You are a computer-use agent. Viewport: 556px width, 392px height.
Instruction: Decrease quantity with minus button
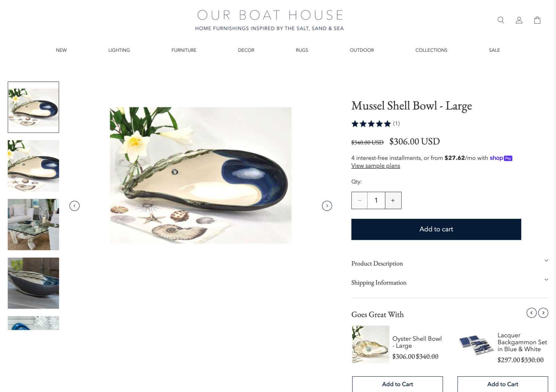(x=359, y=200)
